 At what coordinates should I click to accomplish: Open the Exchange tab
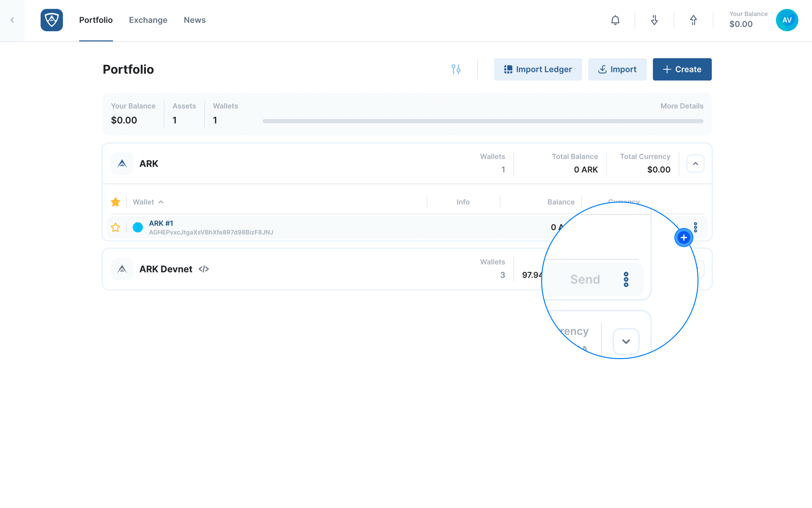148,20
